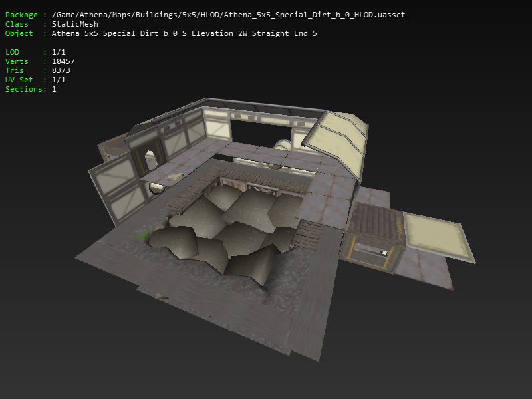Image resolution: width=532 pixels, height=399 pixels.
Task: Click the 'Tris' label
Action: click(15, 70)
